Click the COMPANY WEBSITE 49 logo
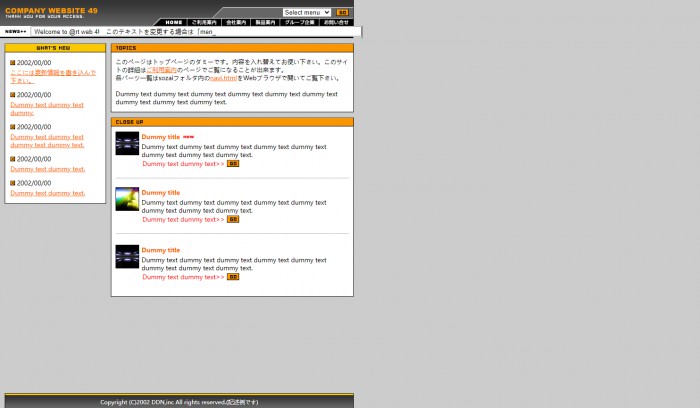 [51, 12]
